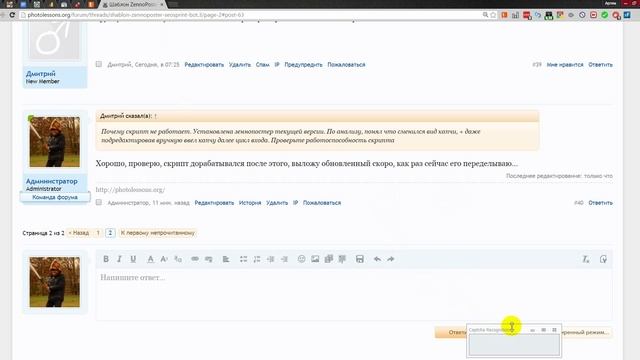The width and height of the screenshot is (640, 360).
Task: Select page 2 in pagination
Action: tap(110, 233)
